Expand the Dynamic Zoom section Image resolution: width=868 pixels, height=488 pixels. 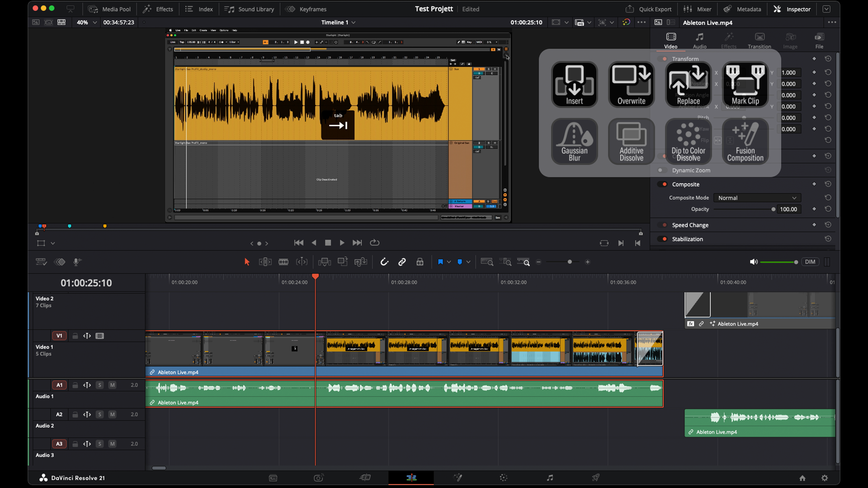click(x=691, y=170)
